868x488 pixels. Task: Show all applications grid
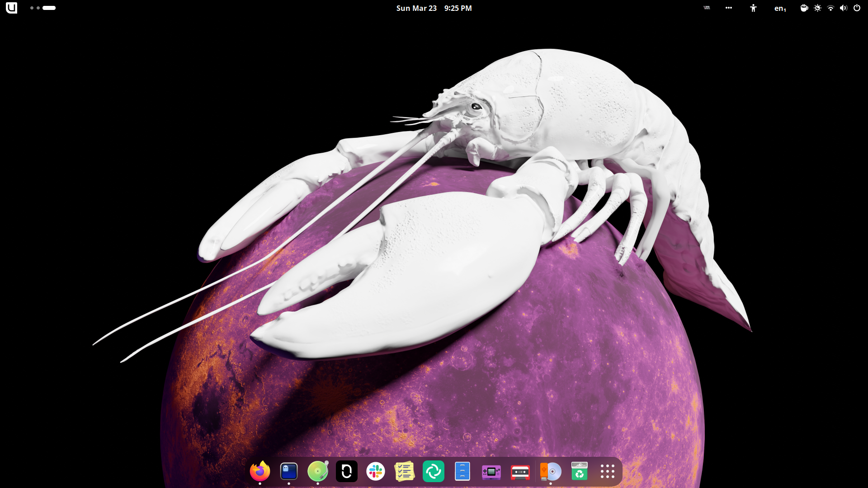(x=608, y=471)
